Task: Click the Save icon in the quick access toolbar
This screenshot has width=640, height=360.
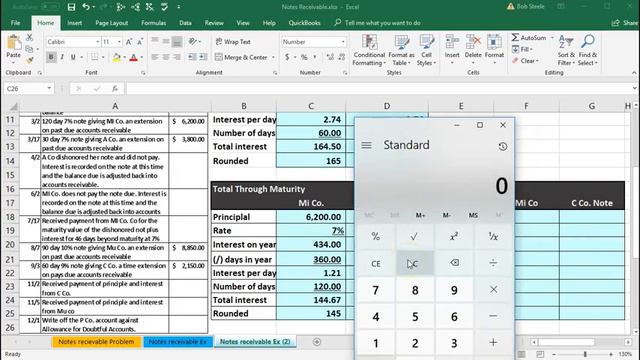Action: pos(71,7)
